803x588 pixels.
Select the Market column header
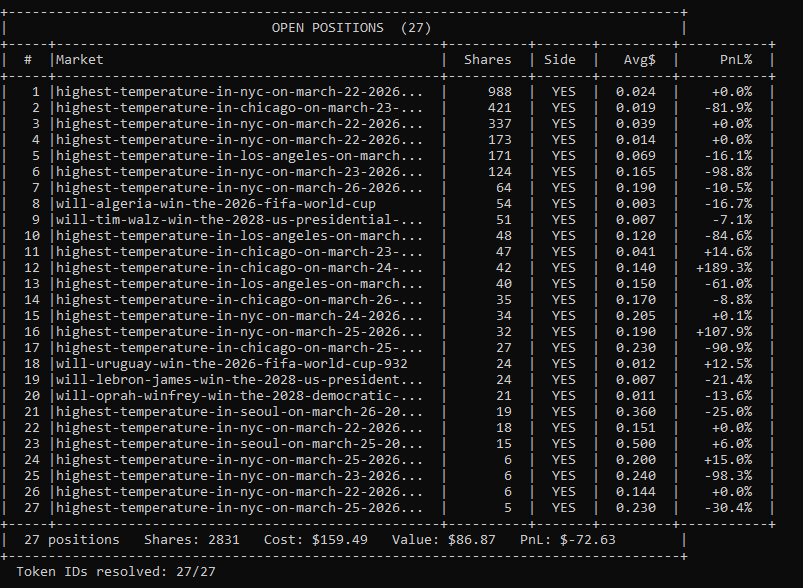click(79, 60)
